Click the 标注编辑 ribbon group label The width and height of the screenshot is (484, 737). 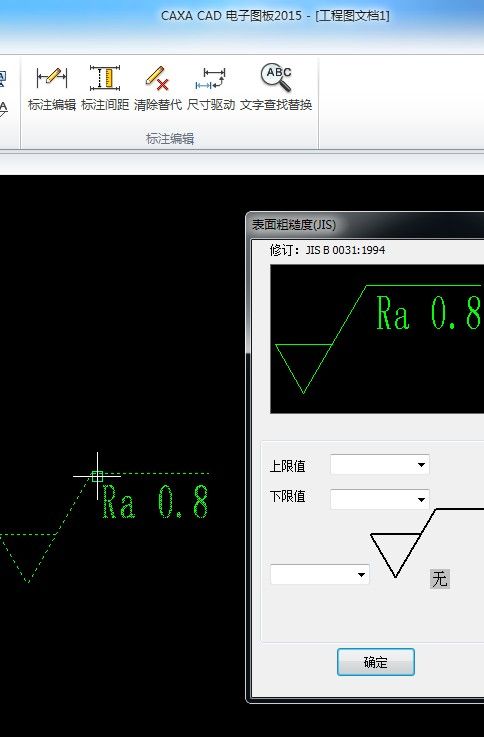[x=170, y=139]
